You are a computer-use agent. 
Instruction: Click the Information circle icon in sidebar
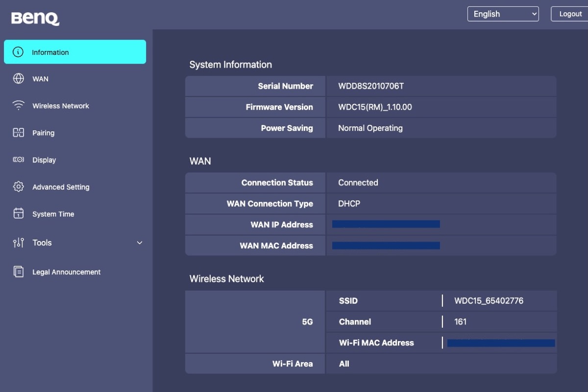coord(18,52)
